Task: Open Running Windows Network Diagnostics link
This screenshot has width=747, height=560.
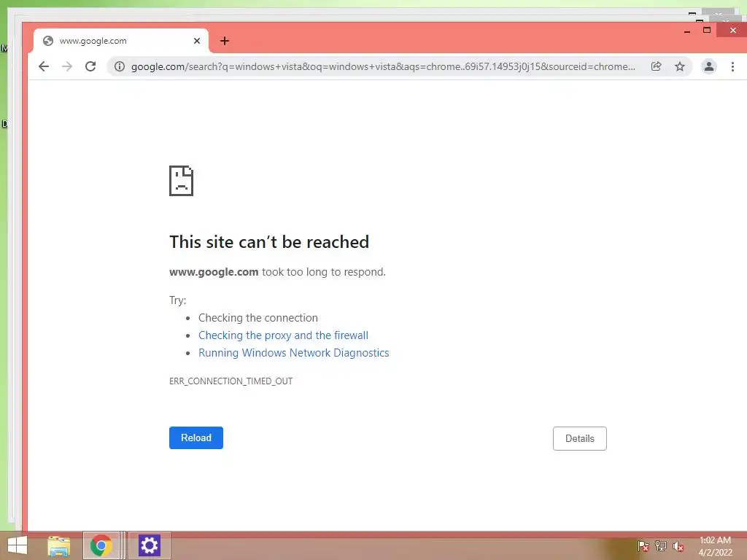Action: click(293, 353)
